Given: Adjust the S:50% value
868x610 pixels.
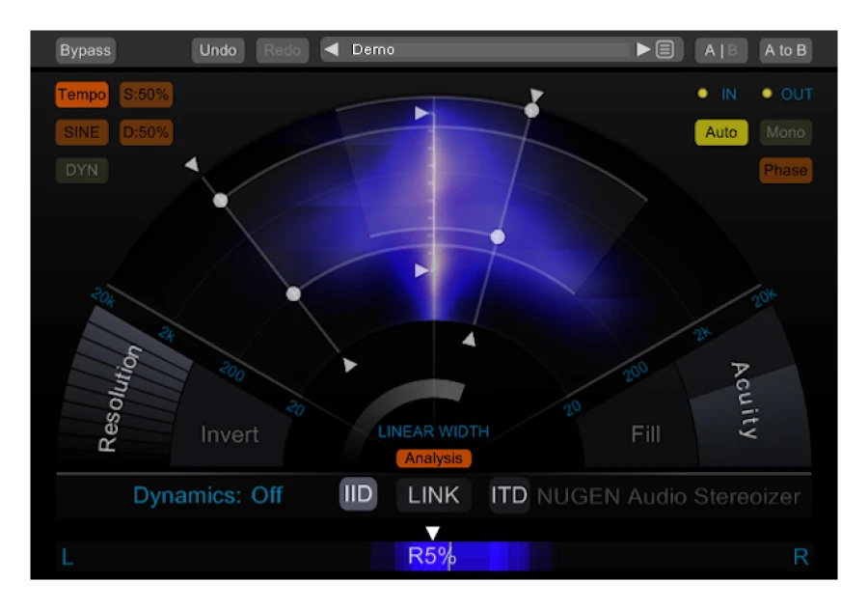Looking at the screenshot, I should [147, 95].
